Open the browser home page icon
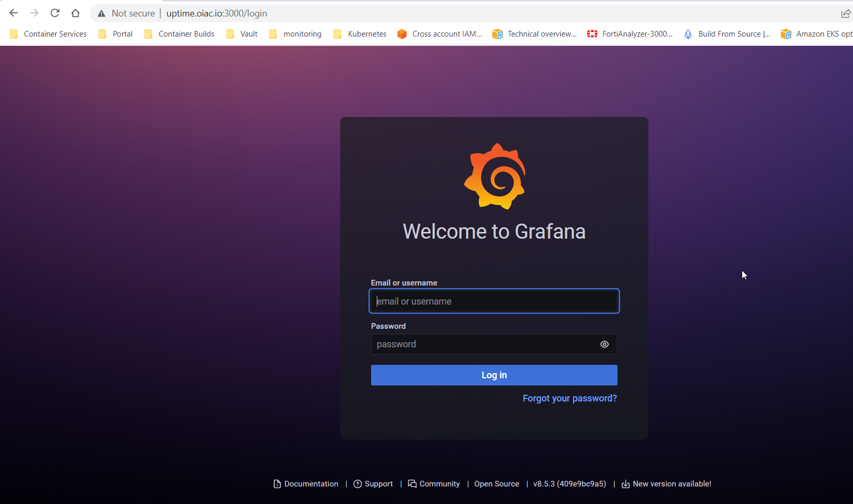Image resolution: width=853 pixels, height=504 pixels. click(x=76, y=13)
